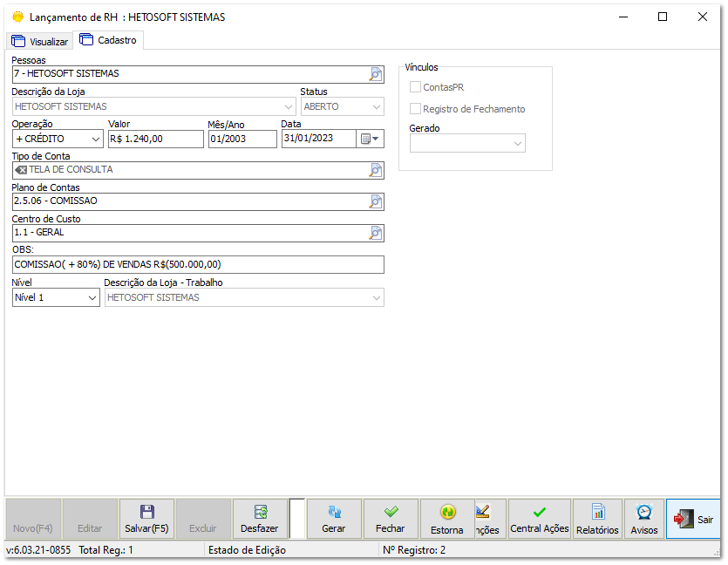
Task: Open the calendar picker for Data
Action: click(x=371, y=139)
